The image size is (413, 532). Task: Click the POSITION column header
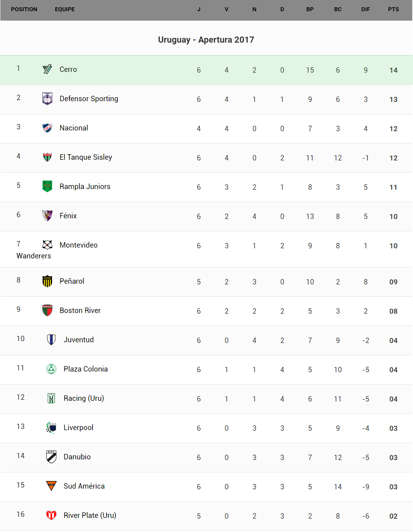pos(24,9)
